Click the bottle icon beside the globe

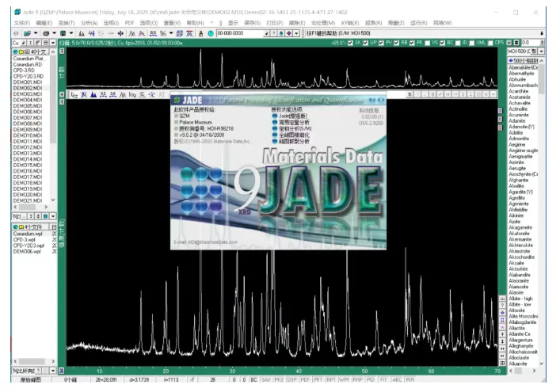pos(200,33)
